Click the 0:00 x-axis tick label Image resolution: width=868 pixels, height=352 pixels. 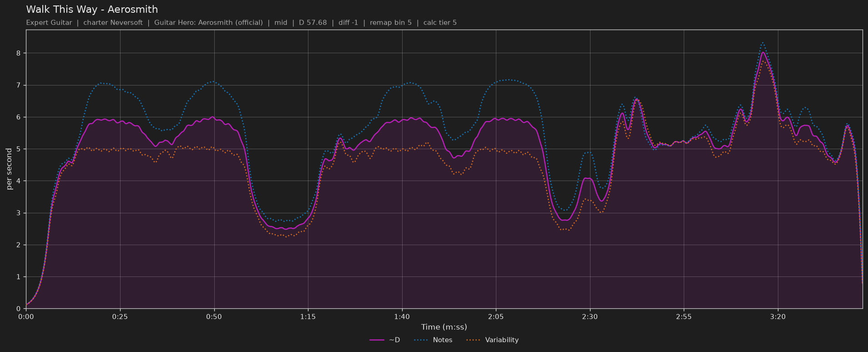[x=26, y=317]
